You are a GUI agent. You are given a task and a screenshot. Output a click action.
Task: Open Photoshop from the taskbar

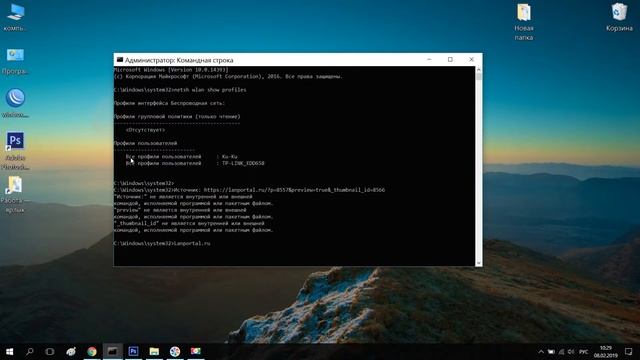tap(133, 351)
